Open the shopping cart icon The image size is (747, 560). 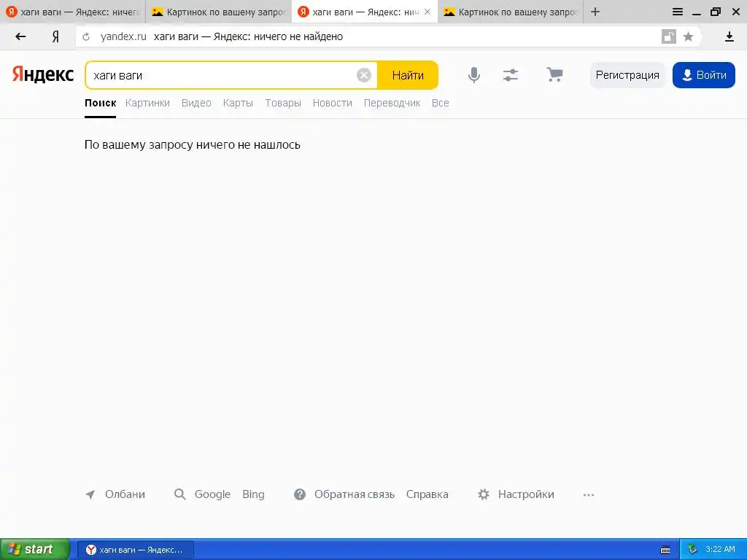point(554,74)
